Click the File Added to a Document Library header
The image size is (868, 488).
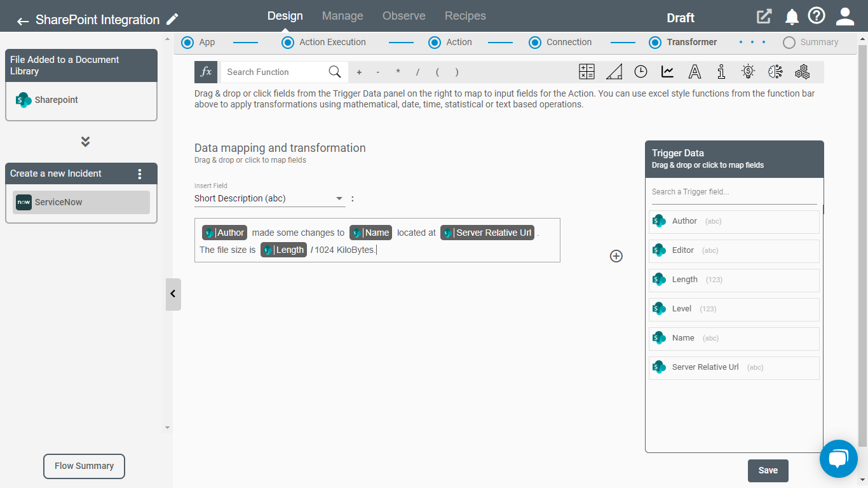point(81,65)
